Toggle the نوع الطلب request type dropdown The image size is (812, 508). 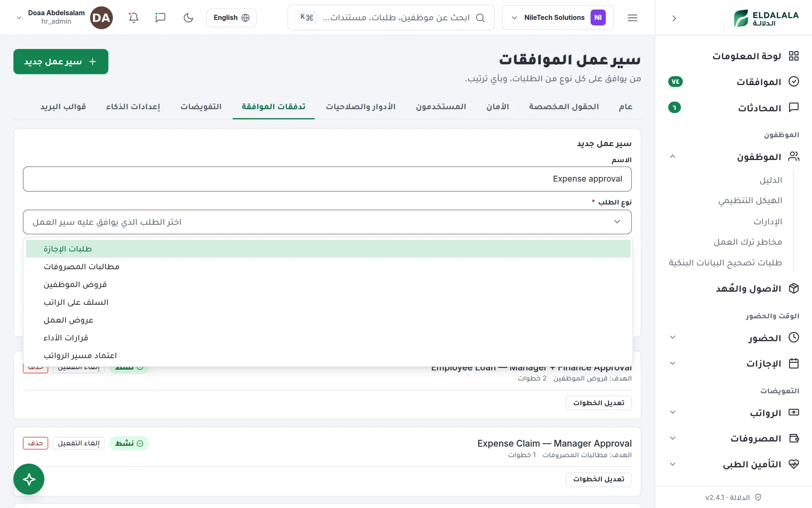click(327, 222)
